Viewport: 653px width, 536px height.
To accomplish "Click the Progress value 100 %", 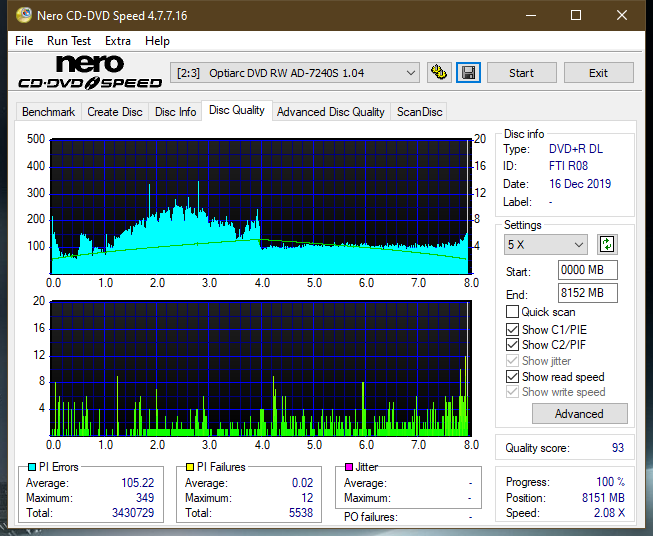I will [611, 482].
